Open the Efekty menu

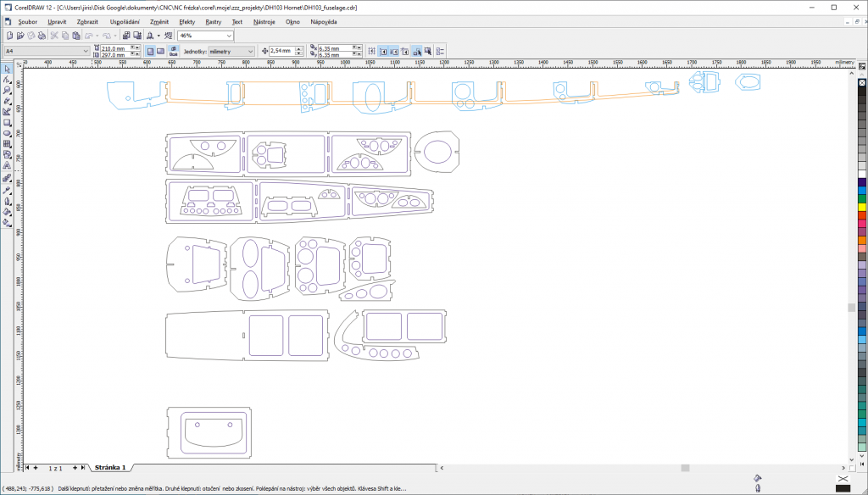186,20
